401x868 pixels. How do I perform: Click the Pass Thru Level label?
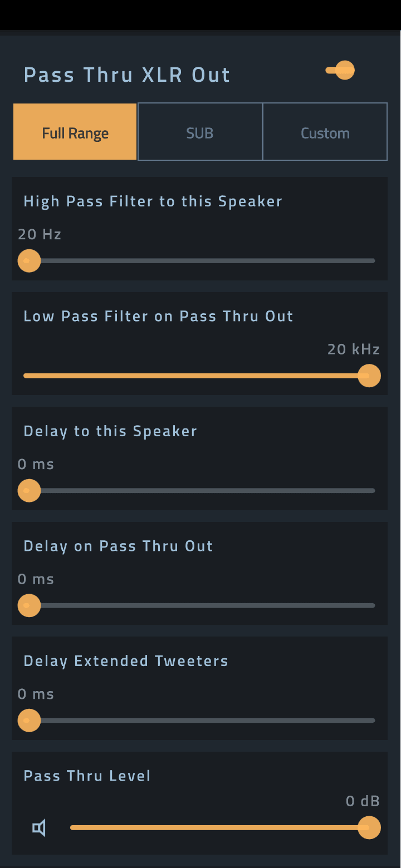tap(87, 776)
